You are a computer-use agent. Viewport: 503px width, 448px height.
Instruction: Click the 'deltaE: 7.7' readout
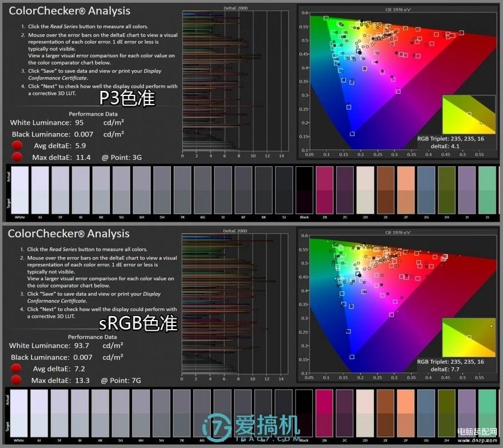coord(445,369)
